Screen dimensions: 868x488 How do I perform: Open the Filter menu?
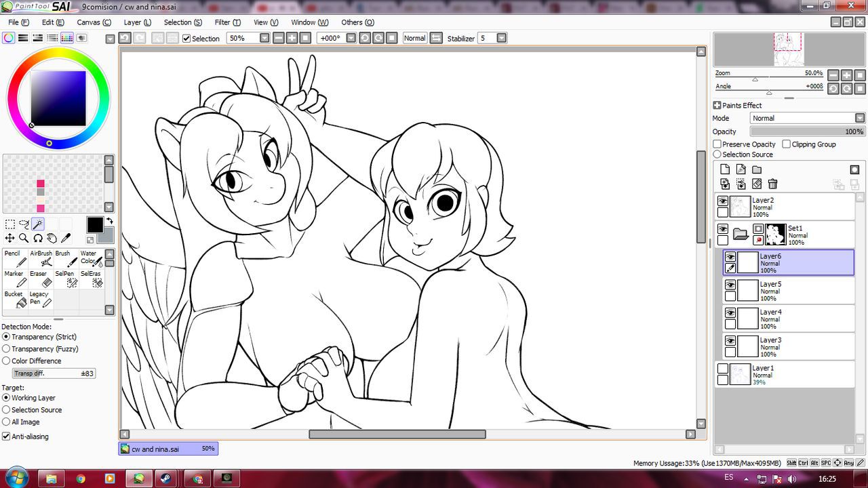coord(227,22)
